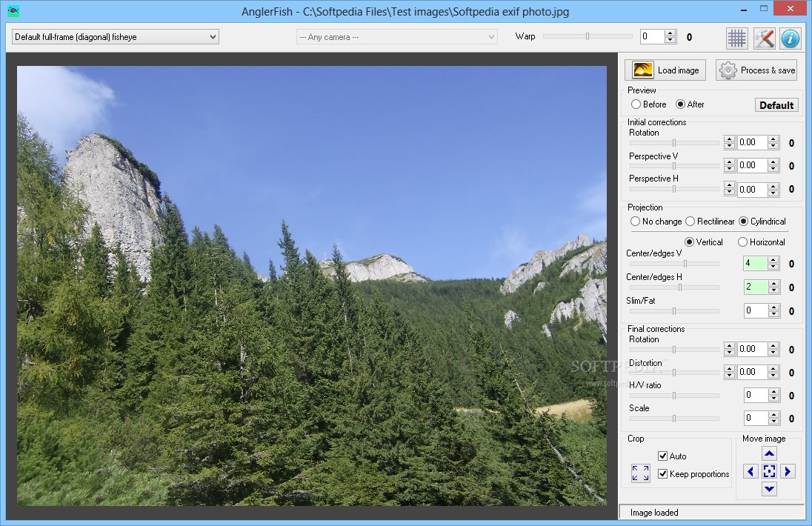Click the Scale value field
Viewport: 812px width, 526px height.
click(x=755, y=418)
